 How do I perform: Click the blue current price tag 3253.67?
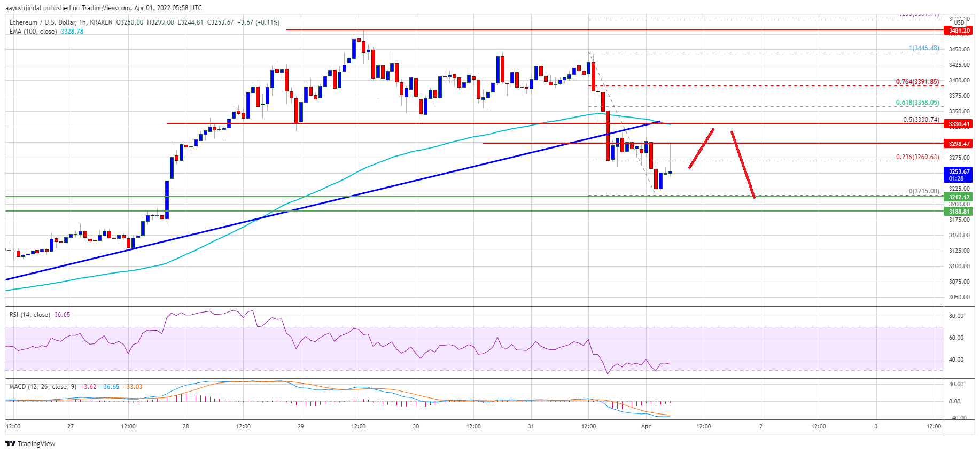(959, 175)
